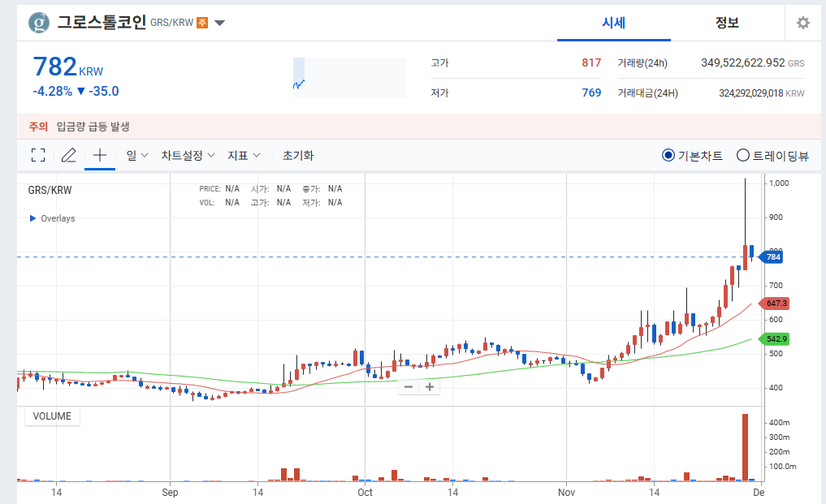
Task: Click the VOLUME panel label
Action: click(x=52, y=416)
